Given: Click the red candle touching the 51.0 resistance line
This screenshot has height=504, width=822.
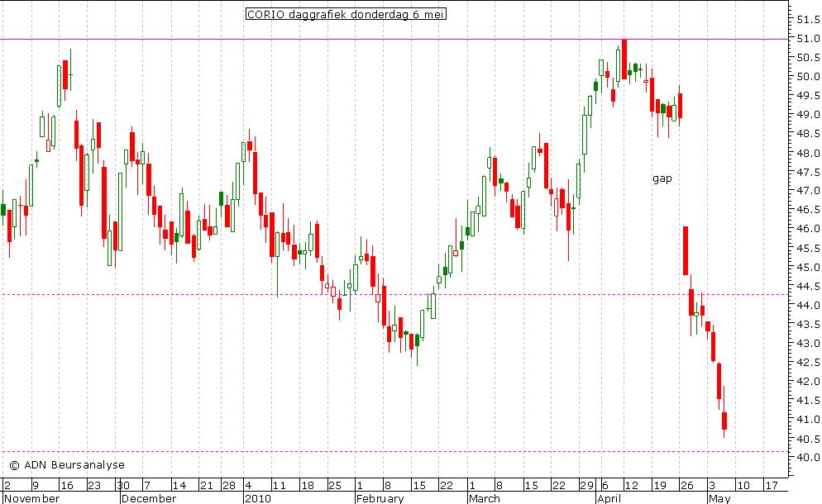Looking at the screenshot, I should [x=624, y=59].
